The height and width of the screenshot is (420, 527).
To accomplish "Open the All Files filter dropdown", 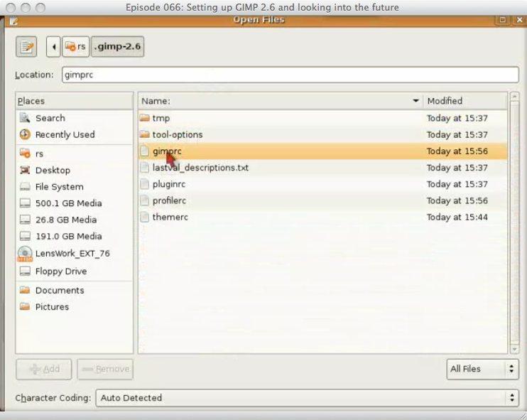I will coord(483,369).
